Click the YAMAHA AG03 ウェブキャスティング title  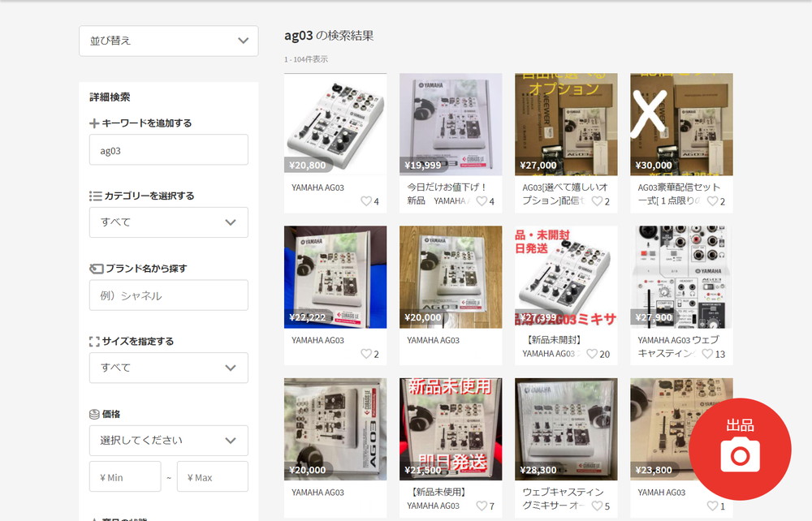click(678, 347)
